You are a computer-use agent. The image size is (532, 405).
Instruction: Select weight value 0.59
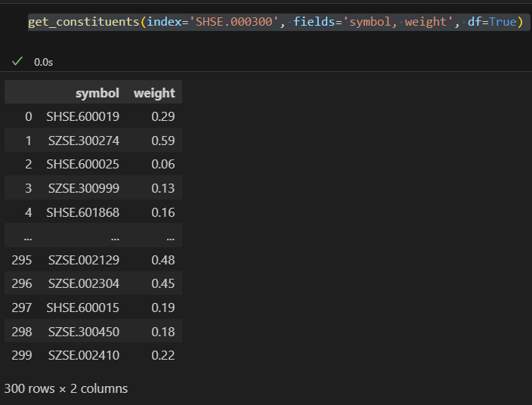(x=163, y=141)
